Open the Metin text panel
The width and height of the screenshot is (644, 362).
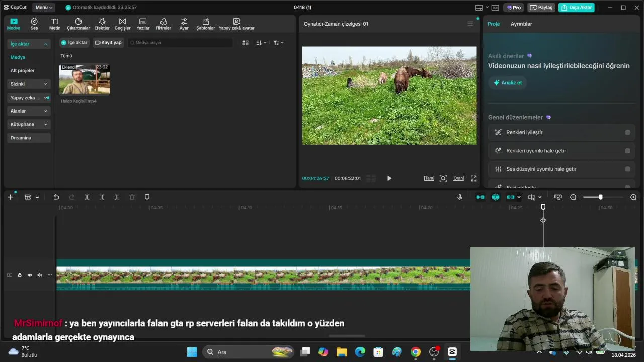click(55, 24)
